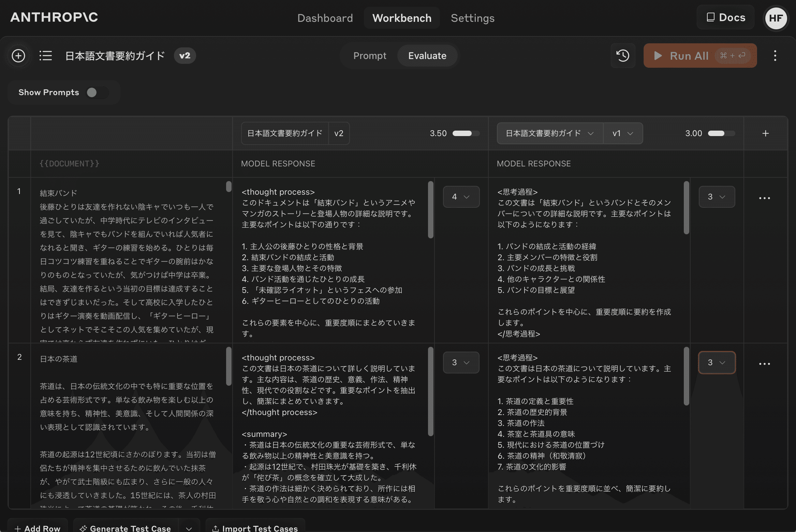The width and height of the screenshot is (796, 532).
Task: Open the three-dot overflow menu
Action: [775, 56]
